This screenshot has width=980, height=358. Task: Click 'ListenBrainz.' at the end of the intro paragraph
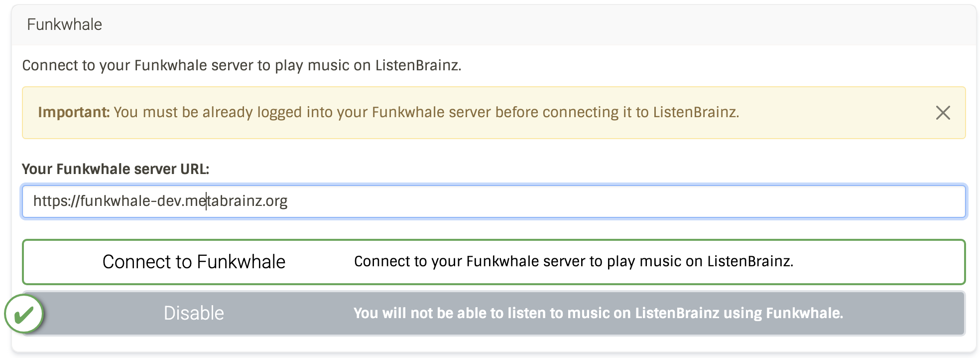[x=418, y=65]
